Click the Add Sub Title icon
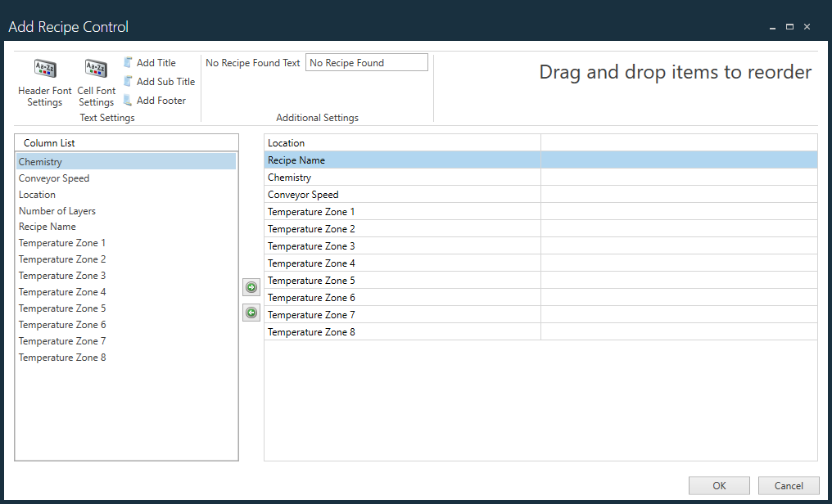The height and width of the screenshot is (504, 832). tap(129, 81)
